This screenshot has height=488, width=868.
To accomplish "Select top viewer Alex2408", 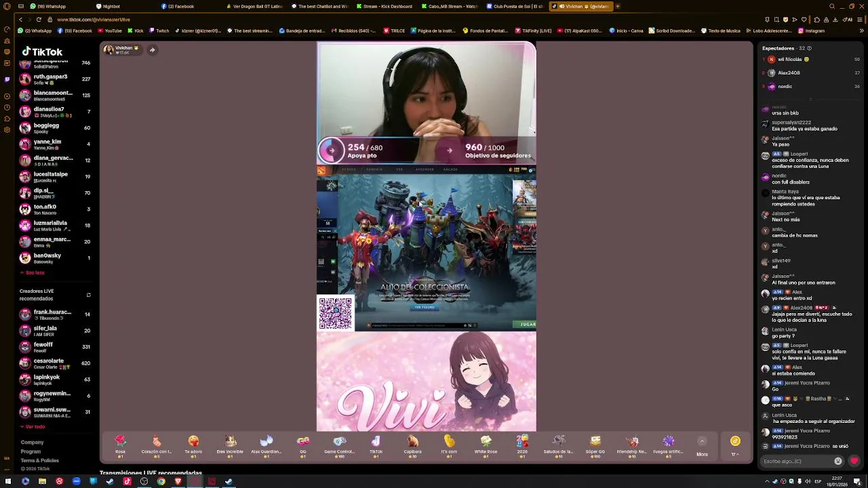I will pyautogui.click(x=811, y=73).
